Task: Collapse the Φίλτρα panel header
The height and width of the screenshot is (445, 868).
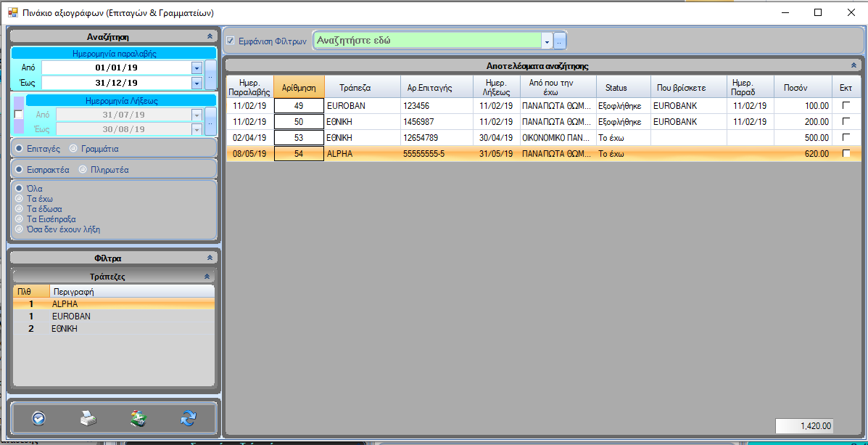Action: [210, 258]
